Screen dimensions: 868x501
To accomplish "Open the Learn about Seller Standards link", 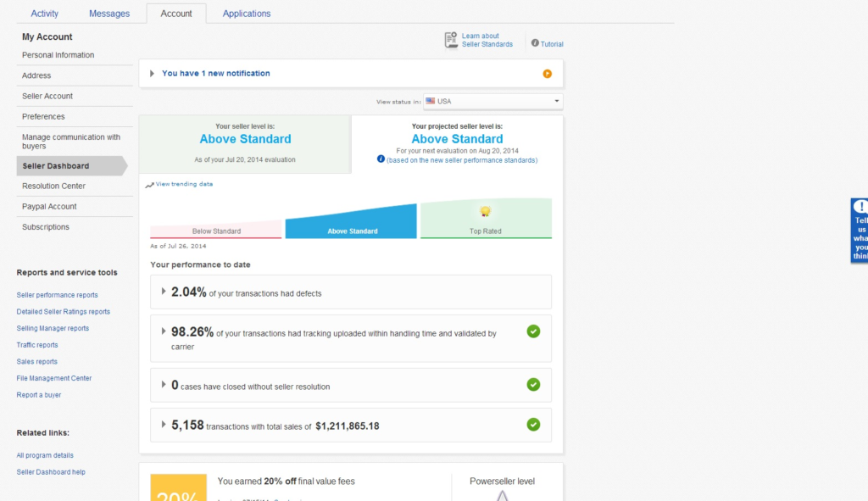I will (x=487, y=40).
